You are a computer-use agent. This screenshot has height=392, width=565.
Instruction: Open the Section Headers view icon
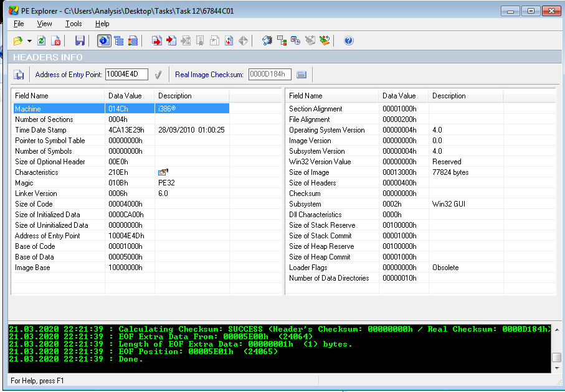(x=133, y=41)
